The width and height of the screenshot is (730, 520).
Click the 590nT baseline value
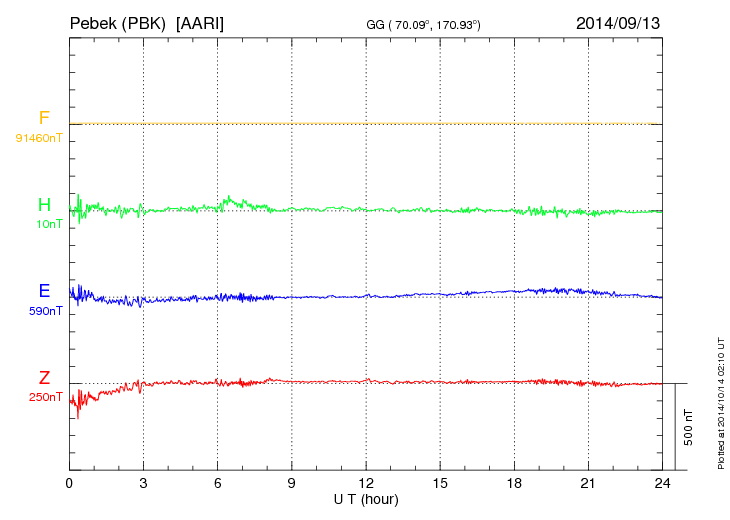point(45,311)
